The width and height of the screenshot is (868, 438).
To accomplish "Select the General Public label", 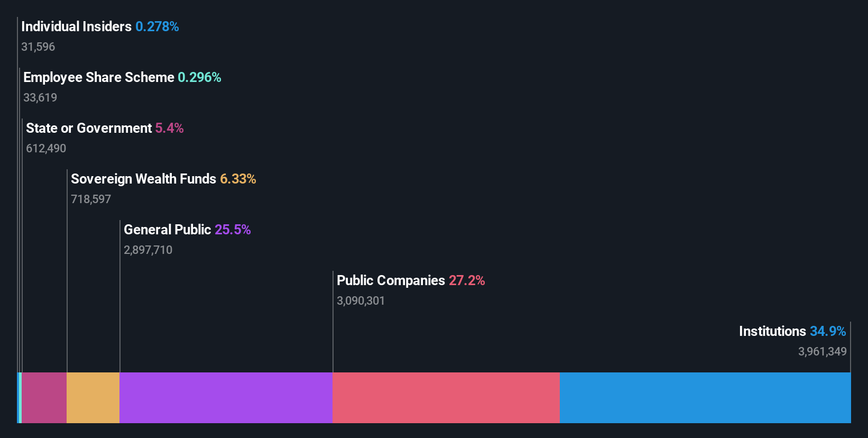I will [168, 230].
